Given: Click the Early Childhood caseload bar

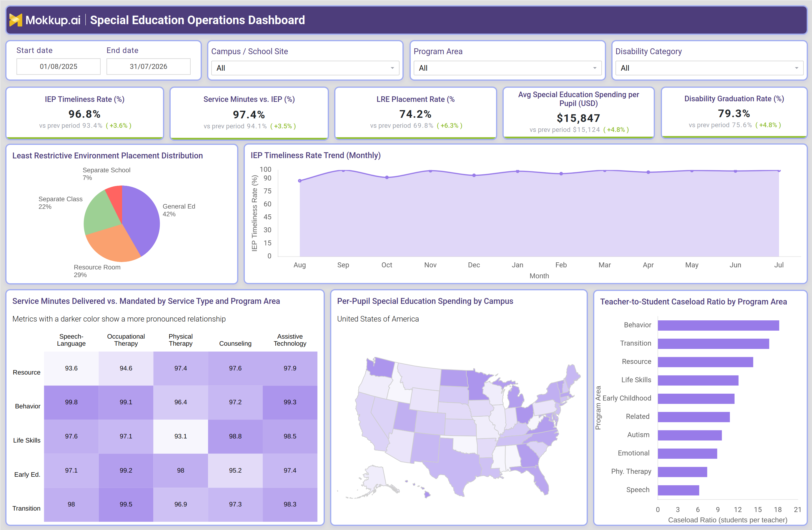Looking at the screenshot, I should 696,398.
